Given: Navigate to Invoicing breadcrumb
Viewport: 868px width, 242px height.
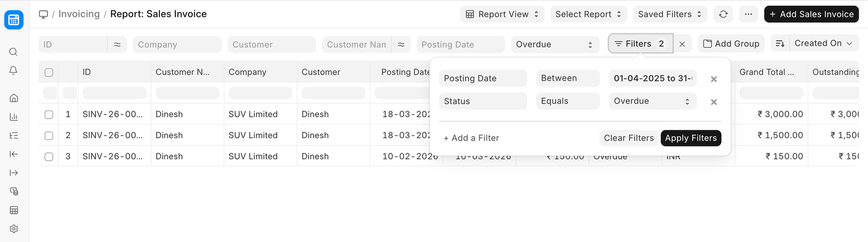Looking at the screenshot, I should pyautogui.click(x=79, y=14).
